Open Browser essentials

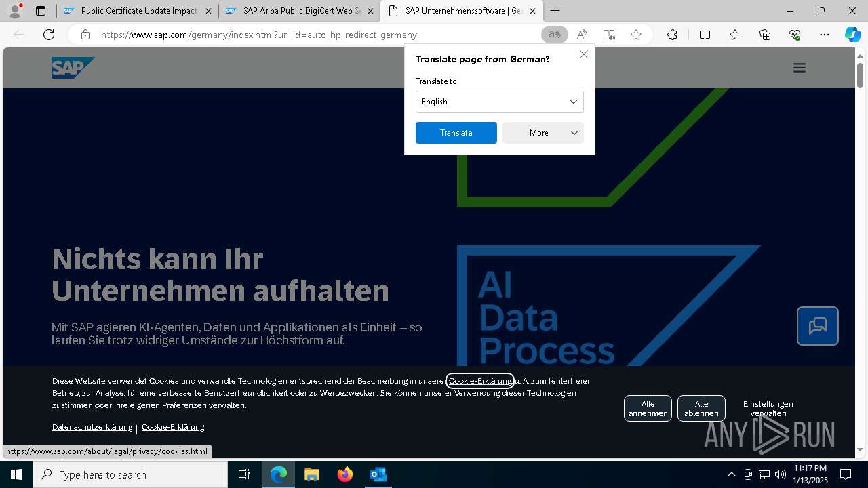pyautogui.click(x=795, y=35)
